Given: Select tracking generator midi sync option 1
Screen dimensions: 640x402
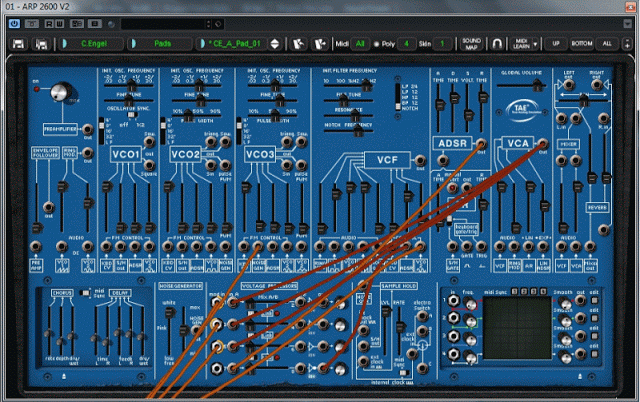Looking at the screenshot, I should (515, 291).
